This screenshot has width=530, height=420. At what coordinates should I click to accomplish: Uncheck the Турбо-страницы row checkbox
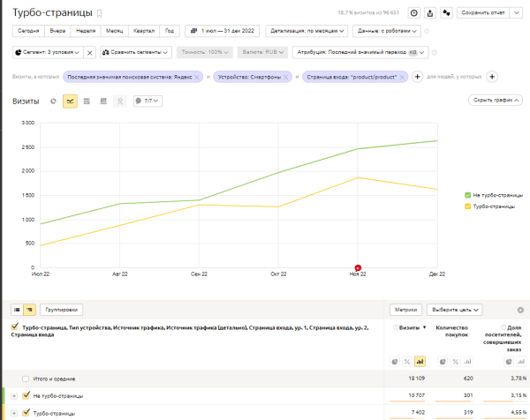[x=26, y=412]
